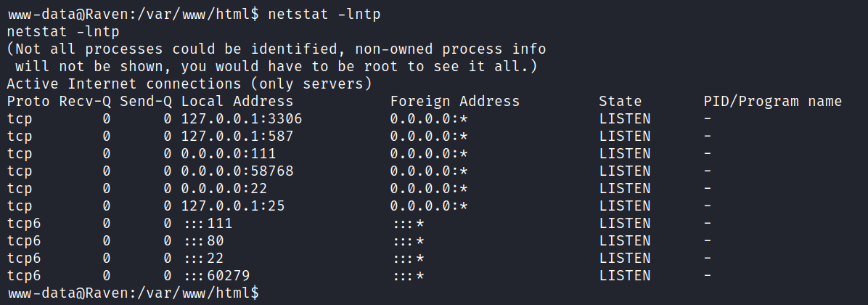Click the Send-Q column header
Screen dimensions: 868x305
pos(146,102)
